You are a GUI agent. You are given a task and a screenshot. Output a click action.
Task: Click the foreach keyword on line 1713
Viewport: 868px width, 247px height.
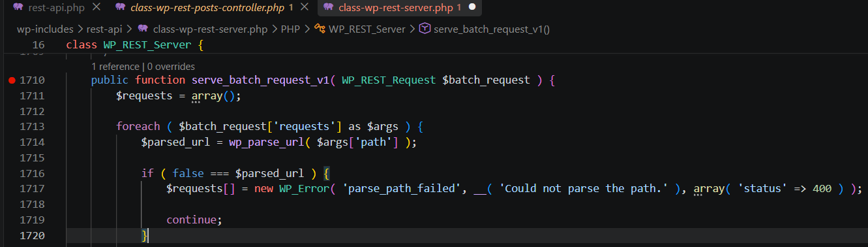click(x=138, y=126)
